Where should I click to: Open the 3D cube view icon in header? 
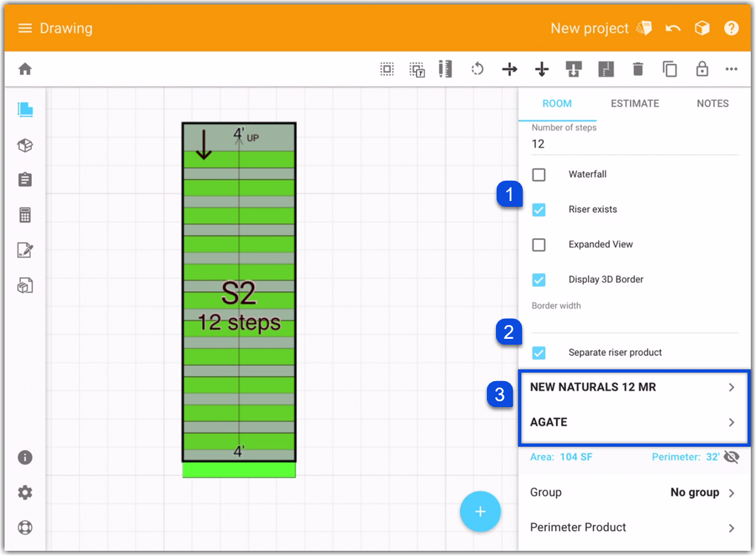(x=702, y=29)
